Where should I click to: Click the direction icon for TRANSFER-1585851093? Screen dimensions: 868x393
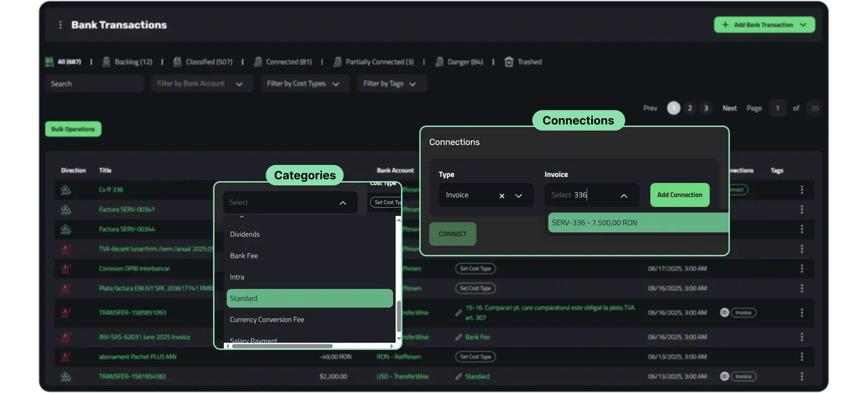(66, 313)
